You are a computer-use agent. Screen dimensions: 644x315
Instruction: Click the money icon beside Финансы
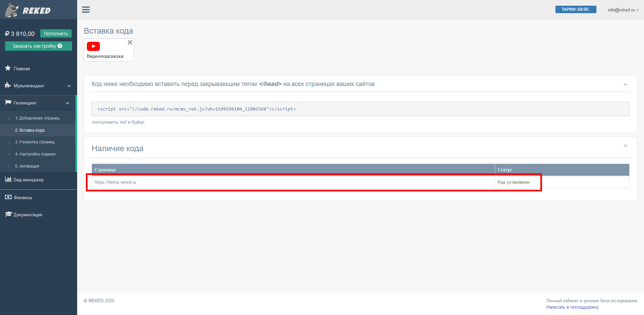(x=8, y=197)
